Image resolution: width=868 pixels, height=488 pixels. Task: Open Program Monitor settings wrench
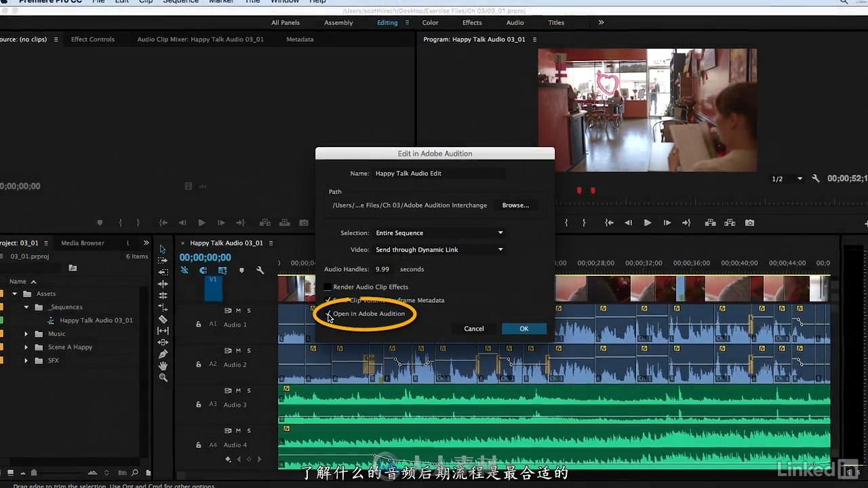click(x=815, y=179)
